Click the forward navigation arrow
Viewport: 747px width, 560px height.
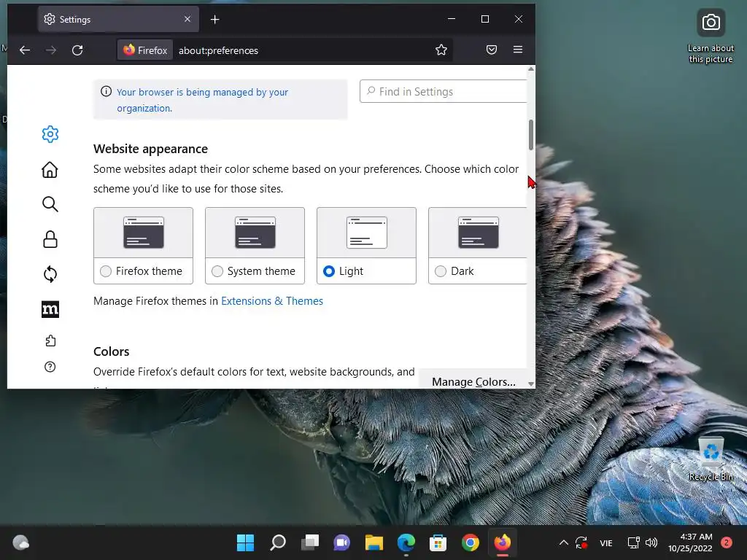pos(51,50)
